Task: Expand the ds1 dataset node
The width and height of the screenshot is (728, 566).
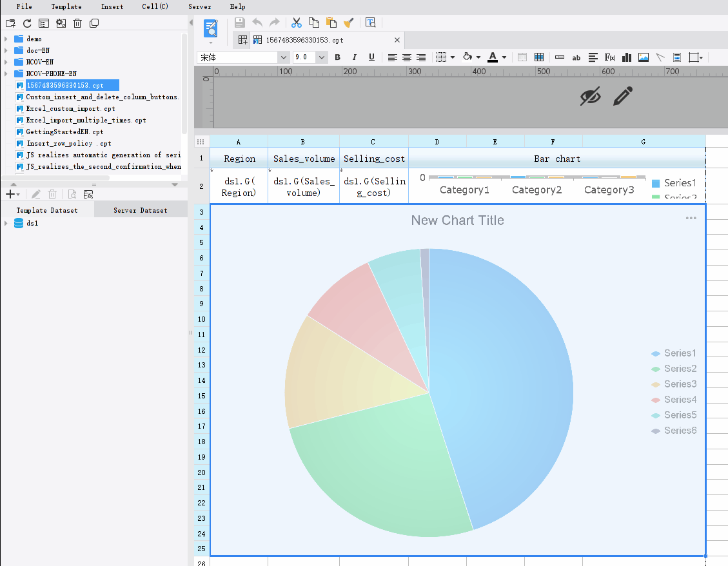Action: pyautogui.click(x=6, y=223)
